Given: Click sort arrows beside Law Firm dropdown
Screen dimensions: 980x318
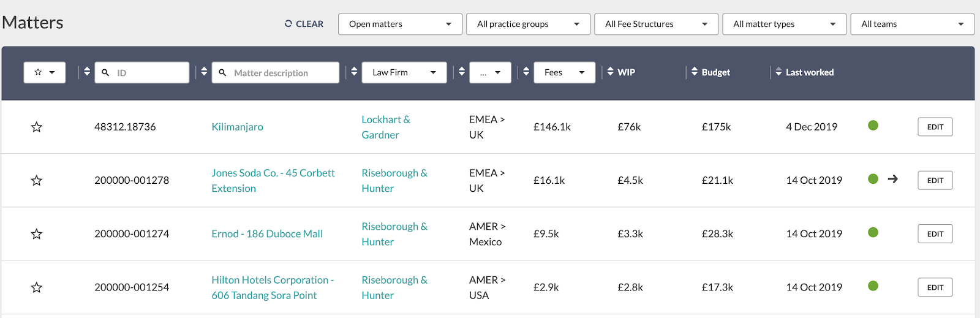Looking at the screenshot, I should point(354,72).
